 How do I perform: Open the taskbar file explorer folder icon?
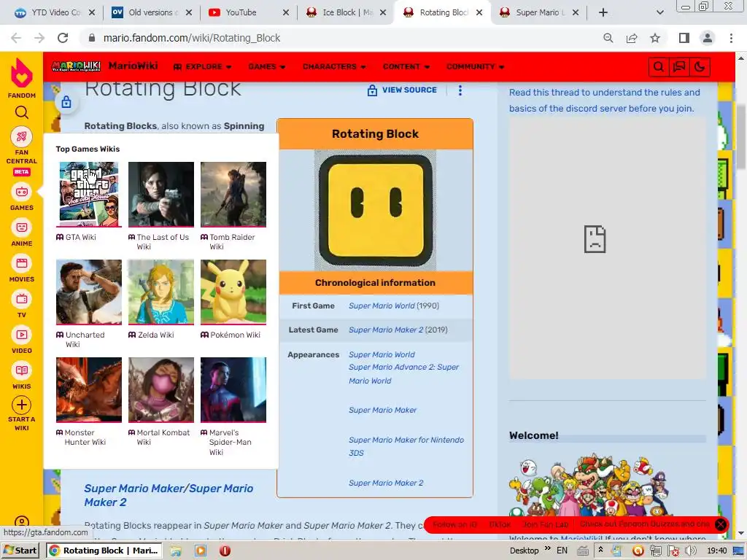(176, 551)
